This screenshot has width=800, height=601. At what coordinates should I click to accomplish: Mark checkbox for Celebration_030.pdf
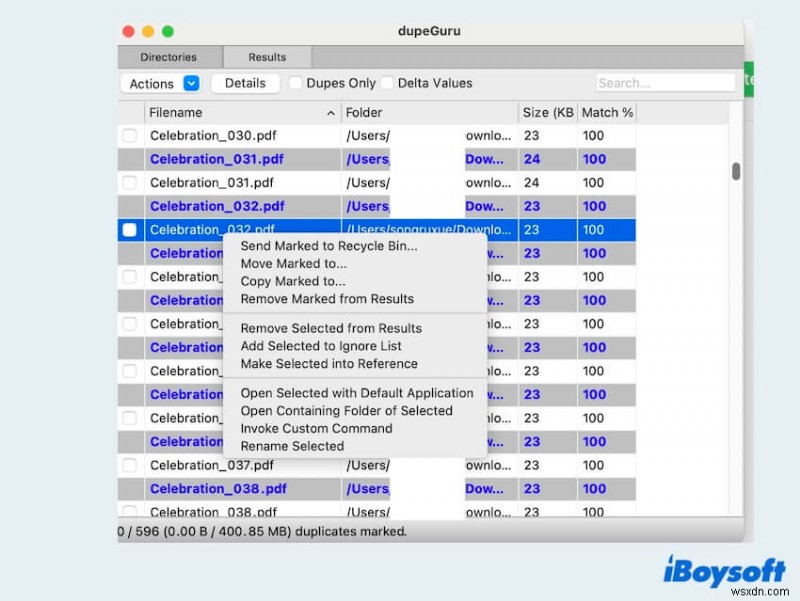[x=130, y=136]
